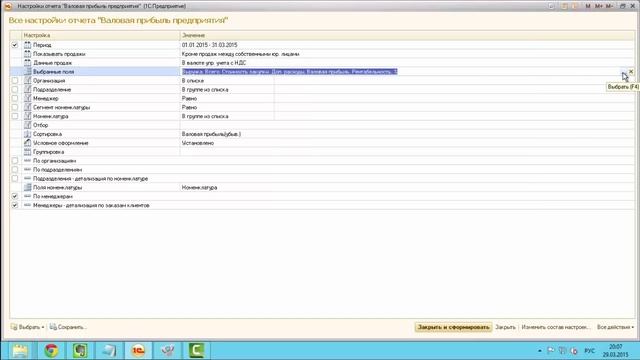The height and width of the screenshot is (360, 640).
Task: Click the clear X button in Выбранные поля value
Action: pos(631,71)
